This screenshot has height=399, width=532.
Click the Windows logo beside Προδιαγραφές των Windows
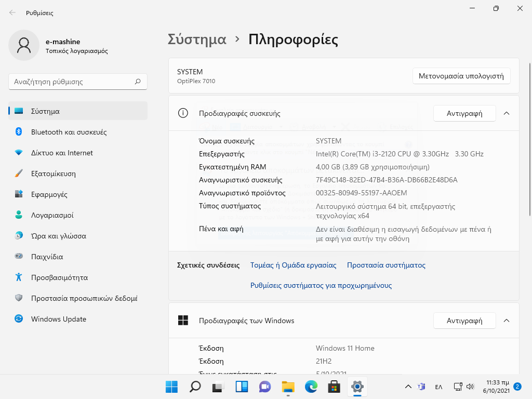[x=183, y=320]
